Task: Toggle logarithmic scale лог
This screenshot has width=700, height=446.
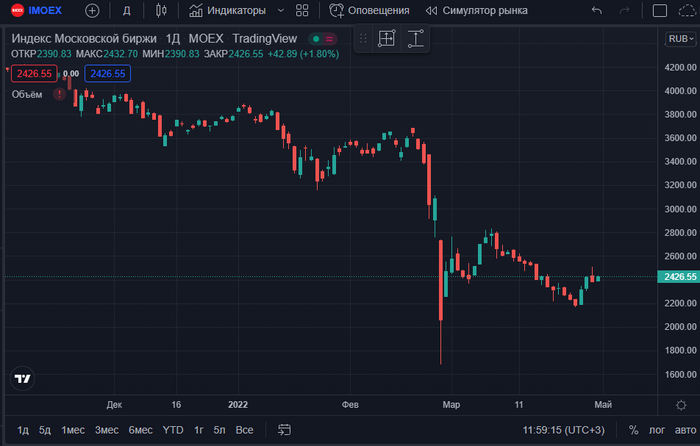Action: 655,429
